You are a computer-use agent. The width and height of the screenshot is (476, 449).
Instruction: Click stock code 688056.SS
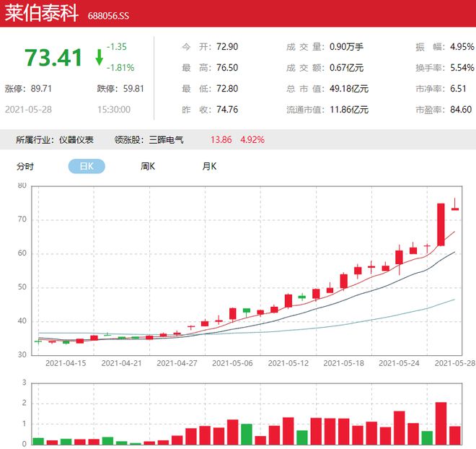coord(108,16)
